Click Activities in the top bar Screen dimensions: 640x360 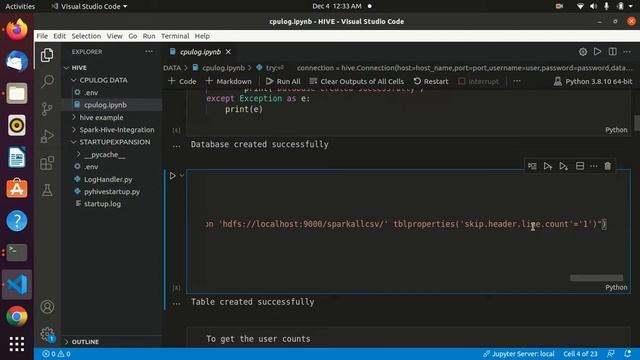click(20, 6)
